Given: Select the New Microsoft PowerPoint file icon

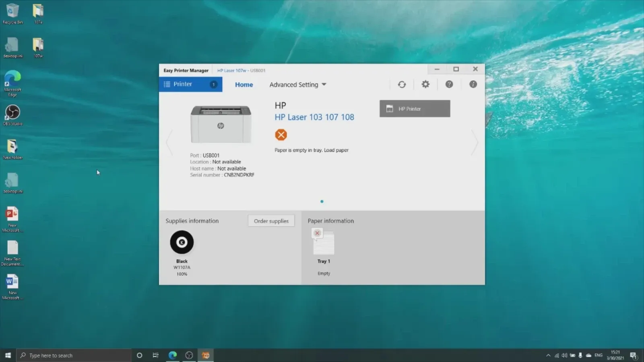Looking at the screenshot, I should coord(12,219).
